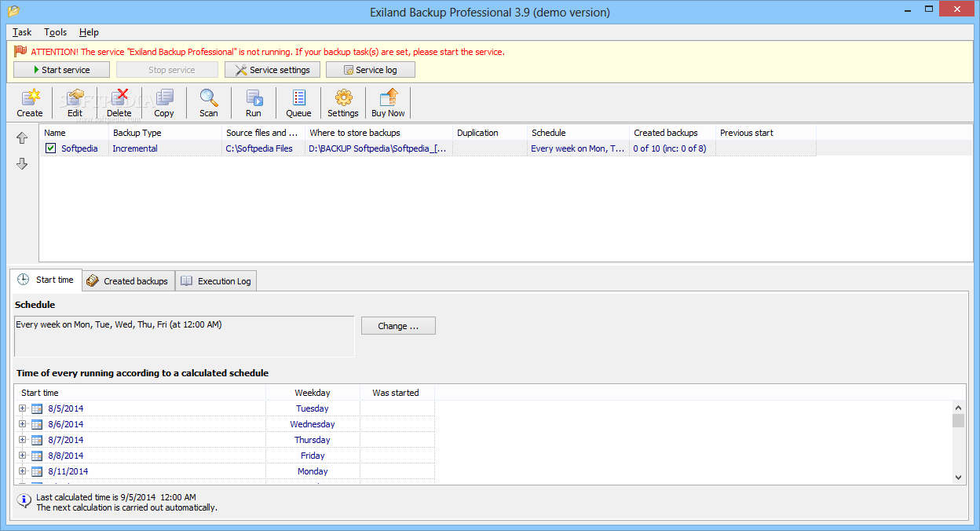The width and height of the screenshot is (980, 531).
Task: Click the Duplication column header
Action: pyautogui.click(x=489, y=133)
